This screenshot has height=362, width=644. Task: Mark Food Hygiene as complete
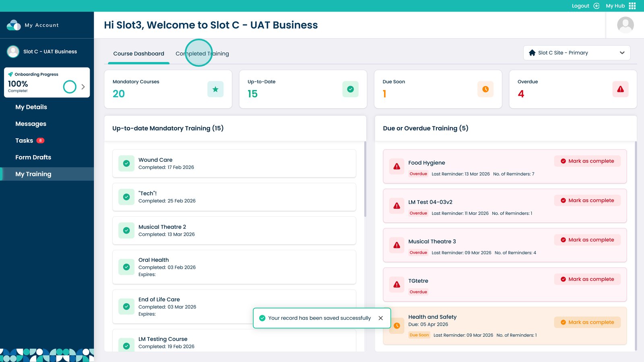coord(587,161)
